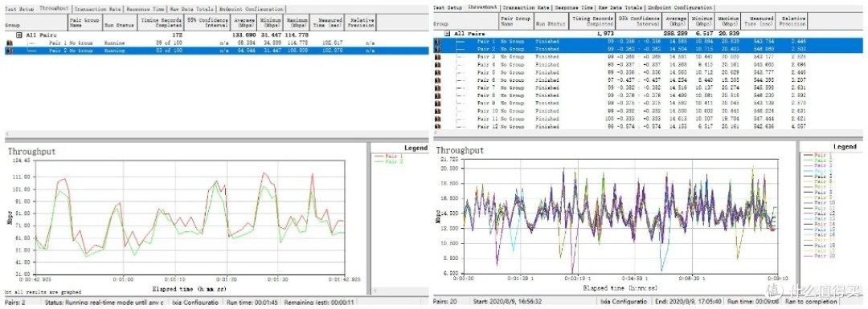Open Transaction Rate tab in 2-pair window

97,10
